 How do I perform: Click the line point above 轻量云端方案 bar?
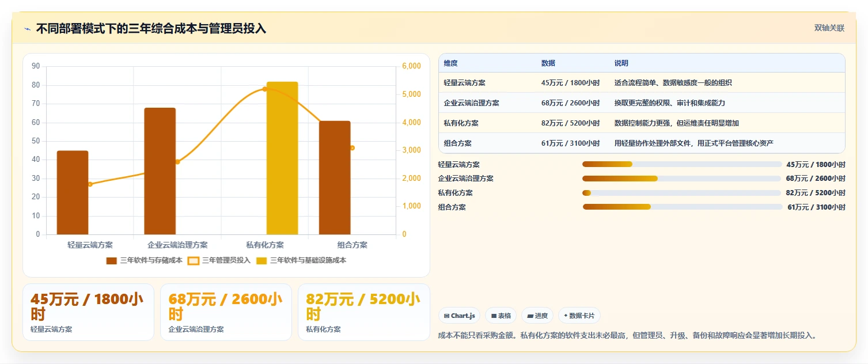[90, 184]
